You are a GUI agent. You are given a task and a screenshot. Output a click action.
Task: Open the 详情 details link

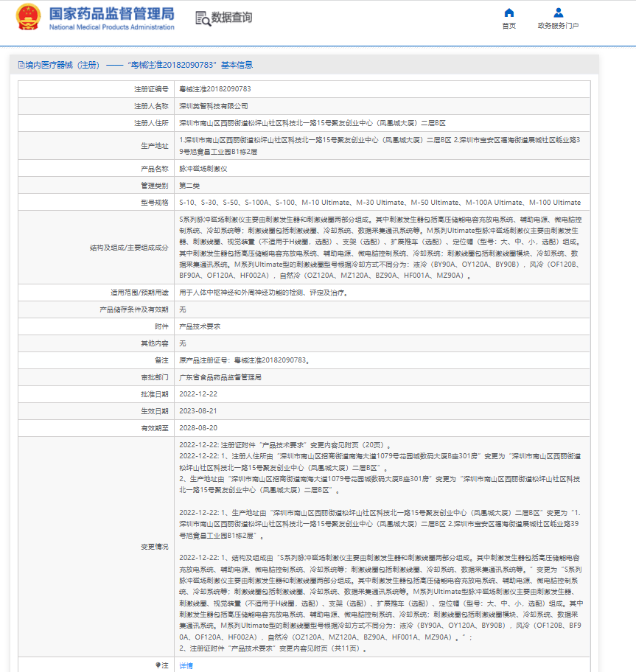pyautogui.click(x=186, y=664)
